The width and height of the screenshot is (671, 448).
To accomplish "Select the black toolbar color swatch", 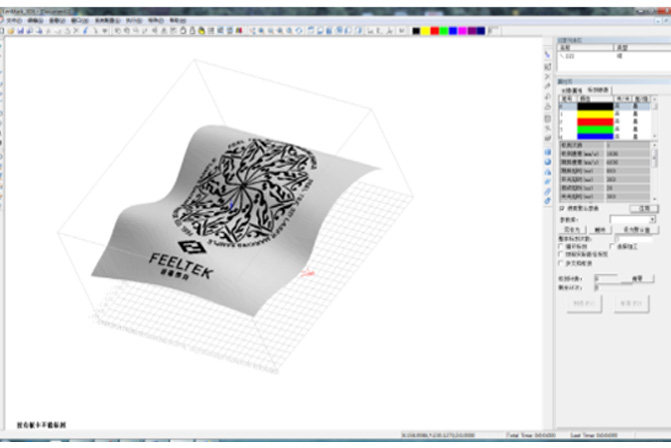I will pos(416,31).
